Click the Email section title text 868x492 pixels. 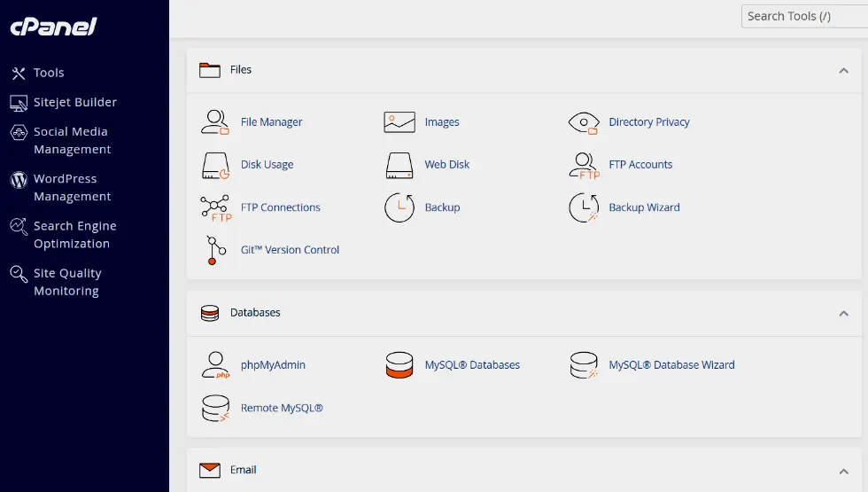tap(243, 471)
